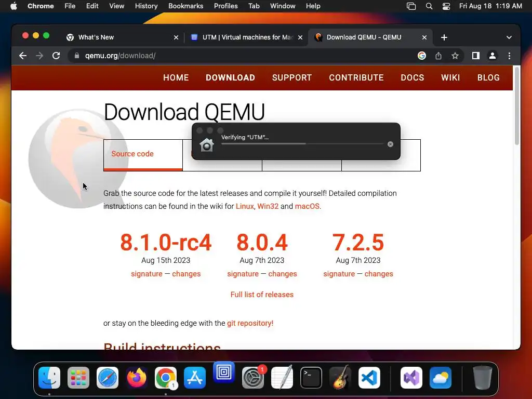Open System Settings from the Dock
532x399 pixels.
pyautogui.click(x=253, y=378)
